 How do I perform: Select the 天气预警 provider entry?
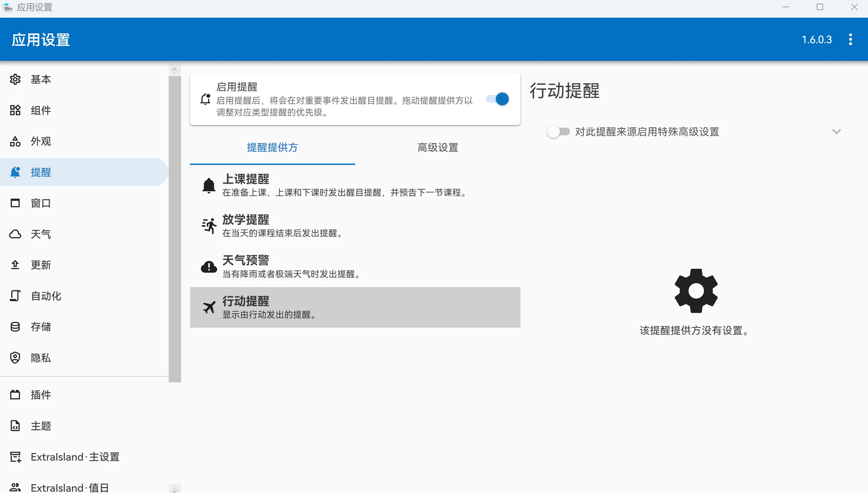pyautogui.click(x=355, y=267)
